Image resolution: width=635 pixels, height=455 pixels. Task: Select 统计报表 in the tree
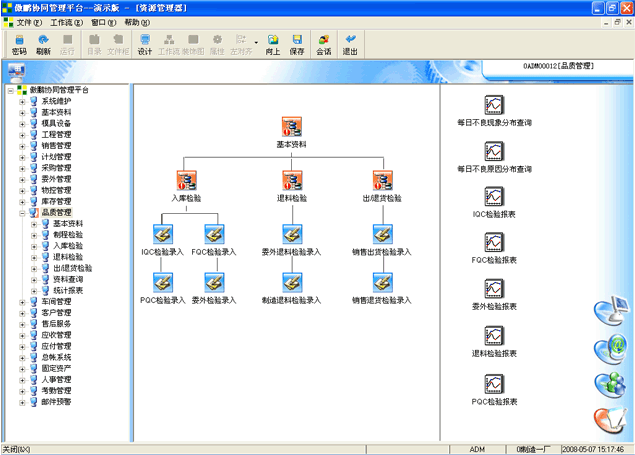point(68,290)
